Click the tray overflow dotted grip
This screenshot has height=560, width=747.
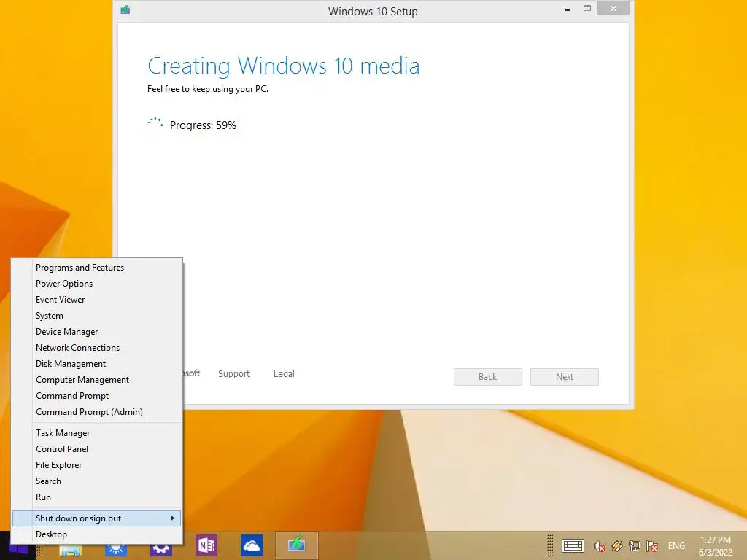(550, 545)
